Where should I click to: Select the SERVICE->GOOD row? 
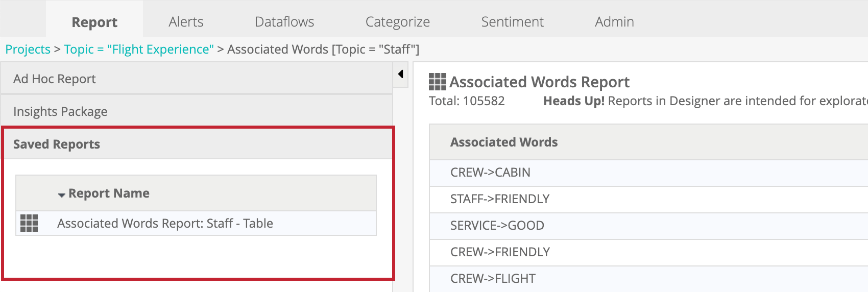point(497,226)
